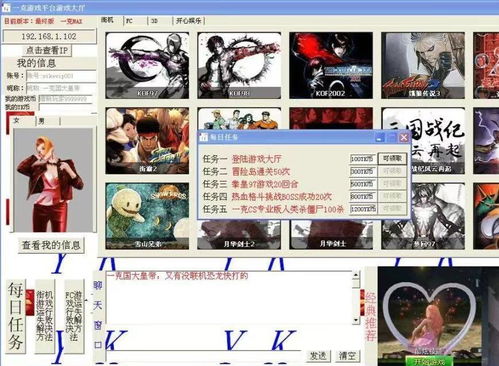
Task: Click the green 开始游戏 button
Action: pos(429,362)
